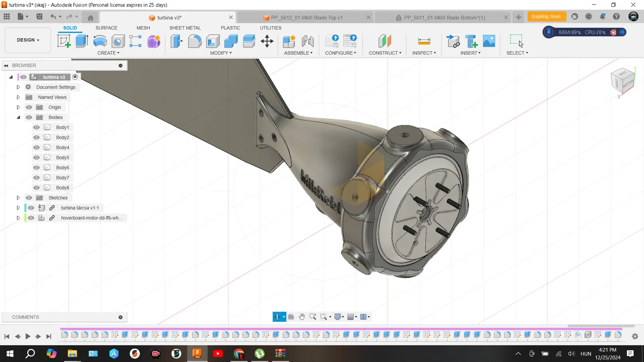Open File Explorer from the taskbar
Screen dimensions: 644x362
(x=72, y=354)
